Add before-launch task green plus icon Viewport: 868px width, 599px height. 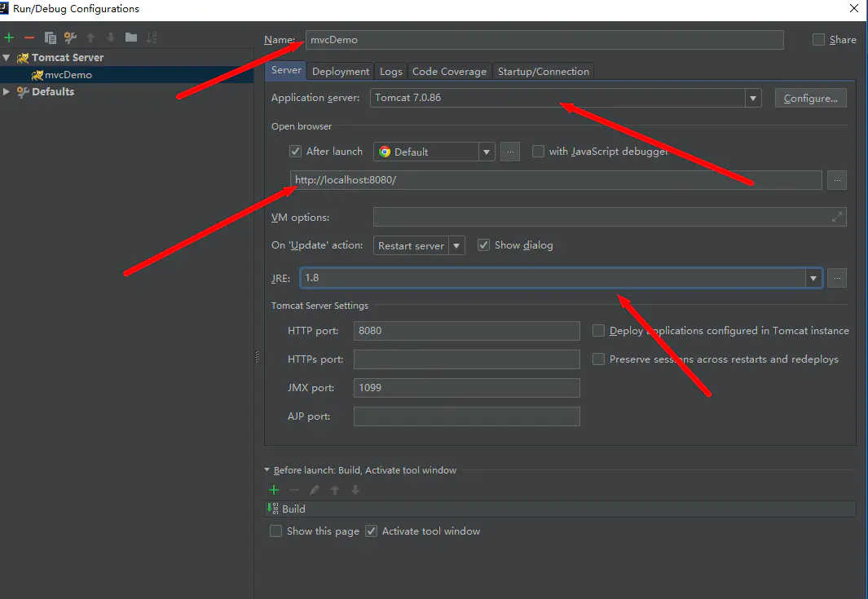point(274,490)
